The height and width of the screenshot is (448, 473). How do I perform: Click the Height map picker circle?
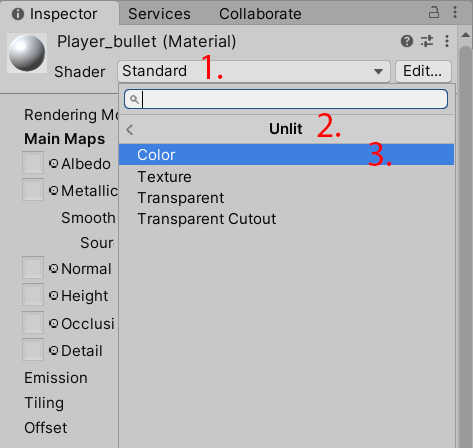(53, 295)
